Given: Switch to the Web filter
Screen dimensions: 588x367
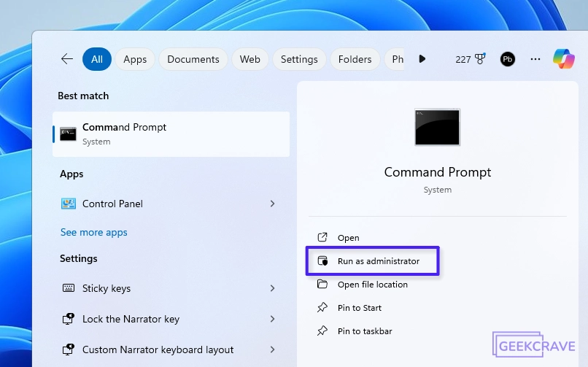Looking at the screenshot, I should pos(250,59).
